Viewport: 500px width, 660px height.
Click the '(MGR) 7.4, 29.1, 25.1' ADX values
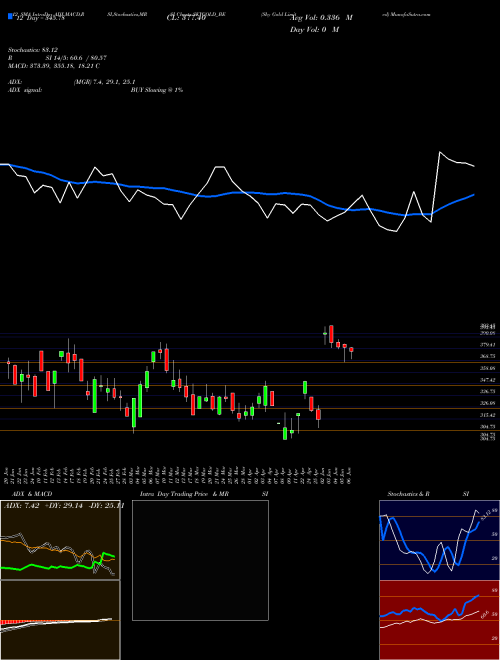tap(104, 82)
